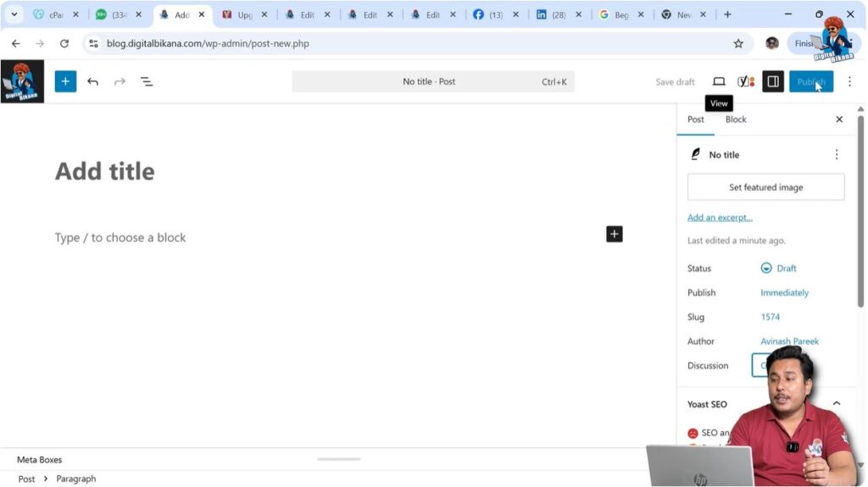
Task: Change the Immediately publish date
Action: click(784, 293)
